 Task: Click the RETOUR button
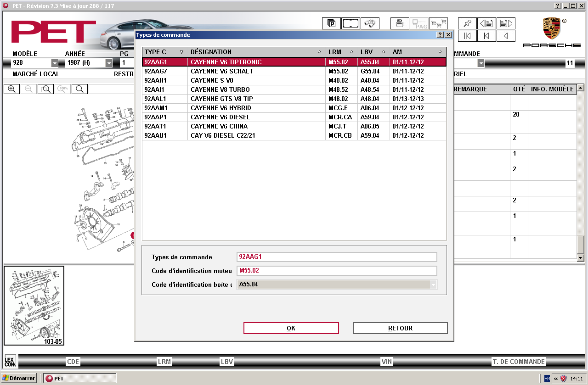pos(400,328)
